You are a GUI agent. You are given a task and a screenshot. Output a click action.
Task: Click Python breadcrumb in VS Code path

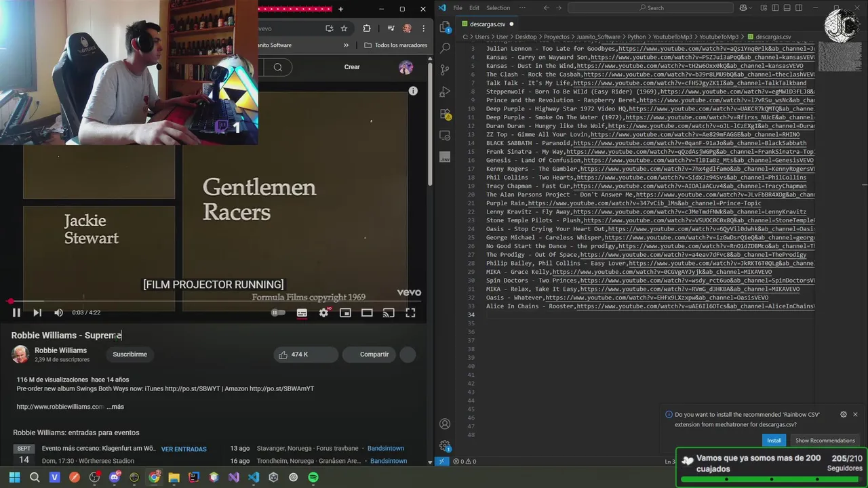636,37
